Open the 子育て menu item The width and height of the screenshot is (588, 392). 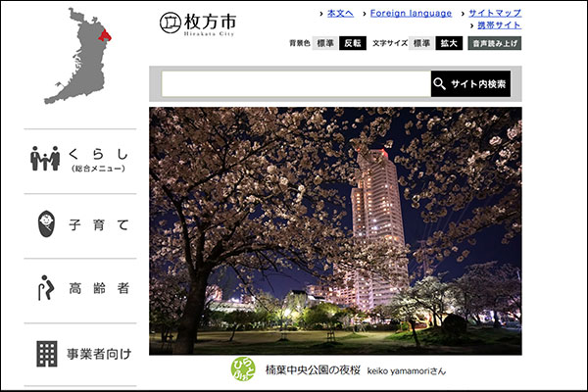click(98, 224)
